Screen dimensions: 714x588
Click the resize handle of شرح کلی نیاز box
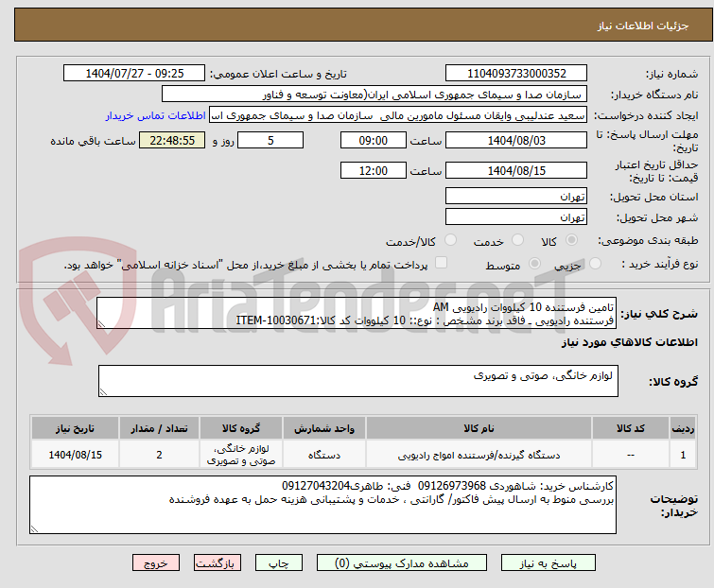click(101, 324)
